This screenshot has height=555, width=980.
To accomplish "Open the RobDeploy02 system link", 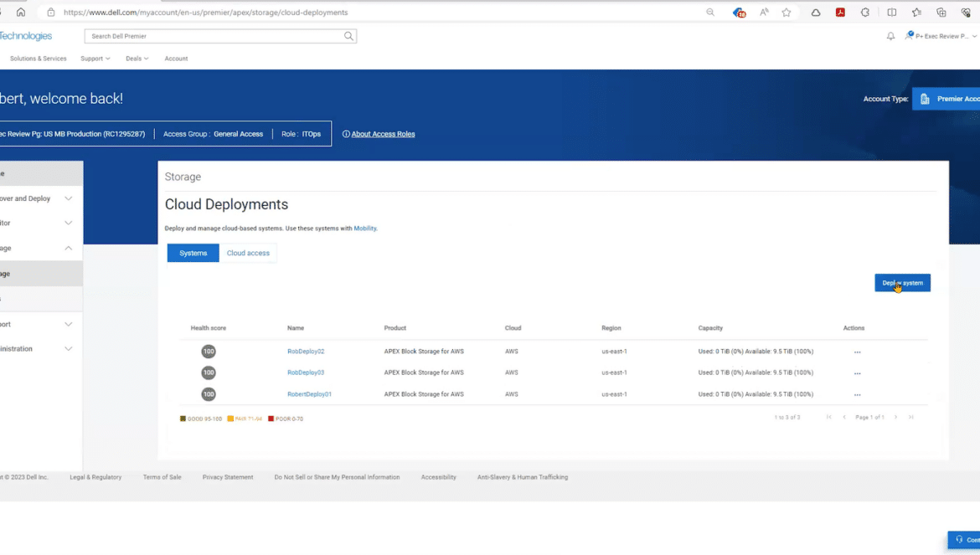I will coord(306,352).
